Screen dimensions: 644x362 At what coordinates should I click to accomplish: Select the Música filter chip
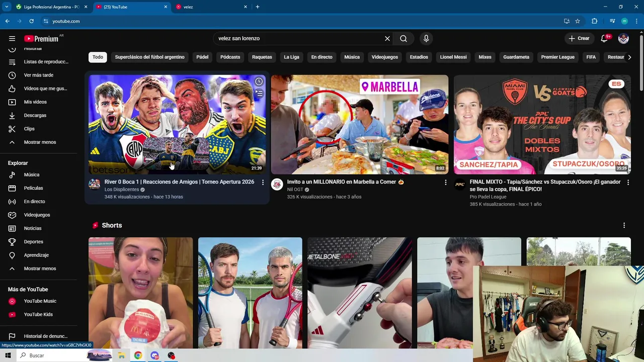click(x=352, y=57)
